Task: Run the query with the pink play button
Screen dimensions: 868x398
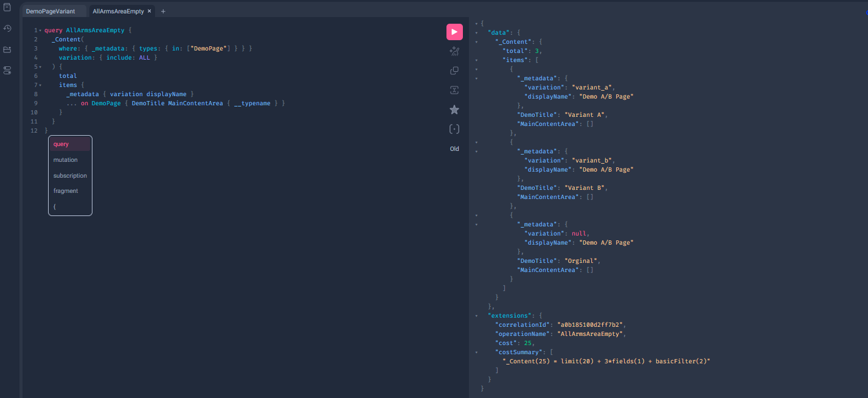Action: point(454,32)
